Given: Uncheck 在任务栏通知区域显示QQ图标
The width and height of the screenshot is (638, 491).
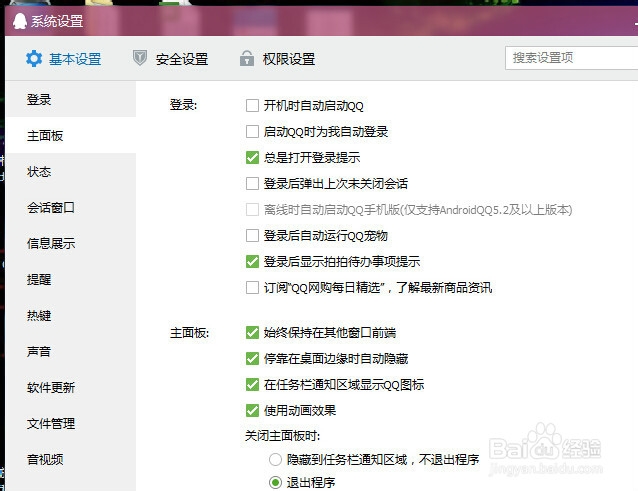Looking at the screenshot, I should 252,384.
